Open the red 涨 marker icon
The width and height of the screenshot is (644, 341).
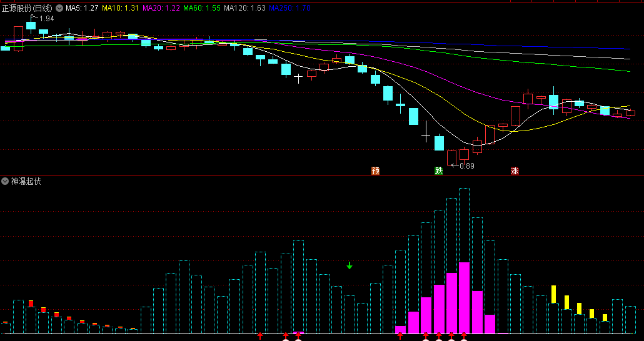(515, 170)
